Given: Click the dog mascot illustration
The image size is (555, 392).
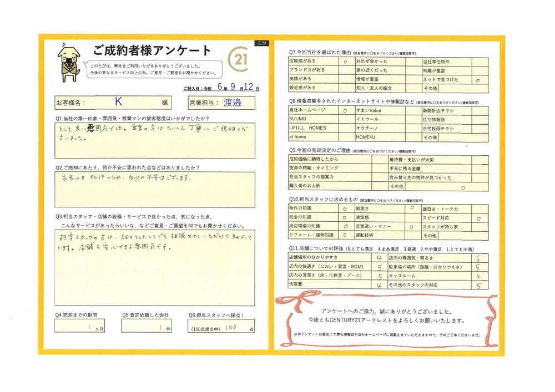Looking at the screenshot, I should [x=69, y=63].
